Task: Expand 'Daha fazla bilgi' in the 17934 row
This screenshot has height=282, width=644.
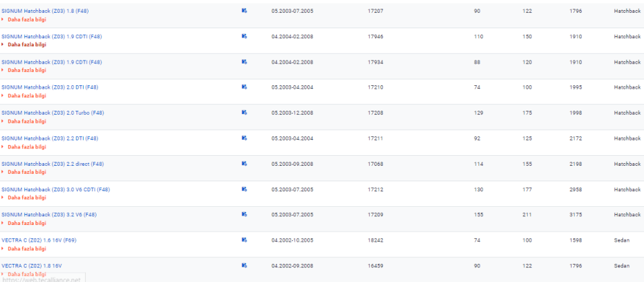Action: point(27,70)
